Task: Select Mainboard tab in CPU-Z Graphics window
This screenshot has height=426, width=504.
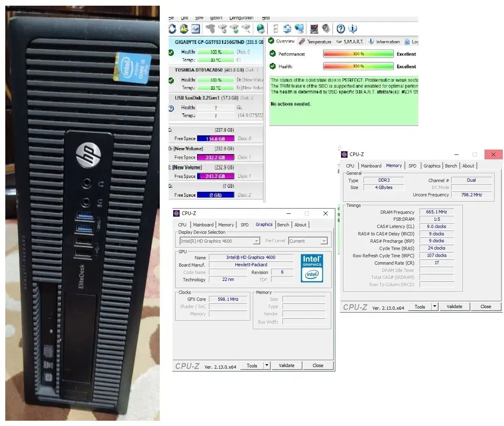Action: click(203, 225)
